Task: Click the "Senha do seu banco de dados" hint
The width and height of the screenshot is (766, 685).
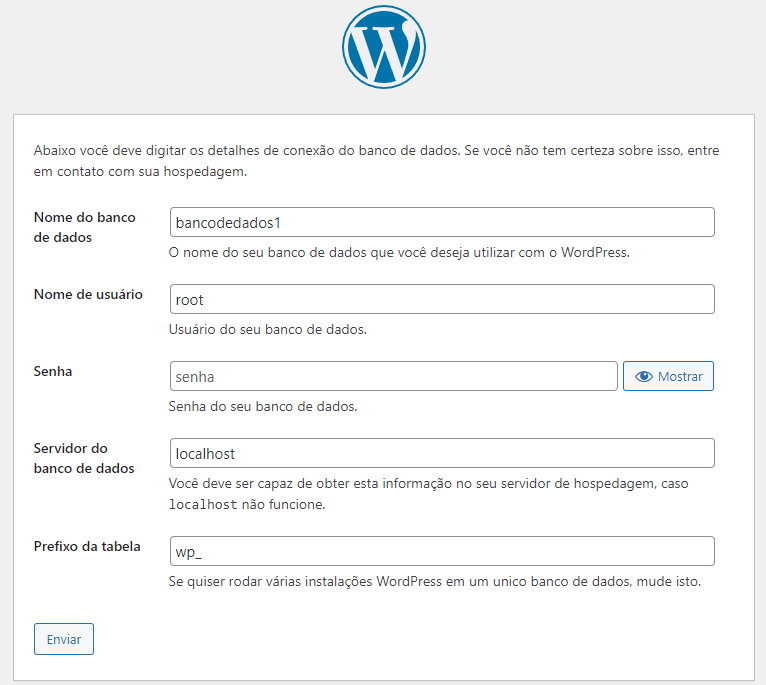Action: [x=263, y=407]
